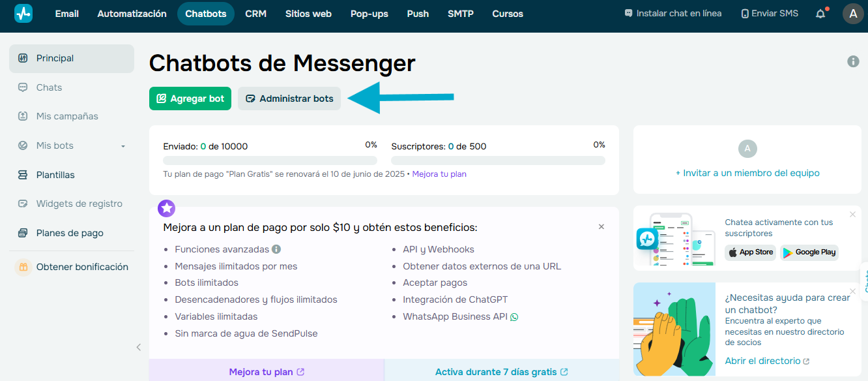Click the Mis campañas sidebar icon
868x381 pixels.
[23, 116]
